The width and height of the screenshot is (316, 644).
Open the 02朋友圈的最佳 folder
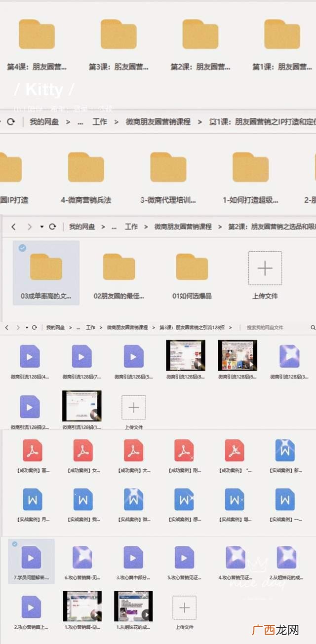[x=119, y=267]
